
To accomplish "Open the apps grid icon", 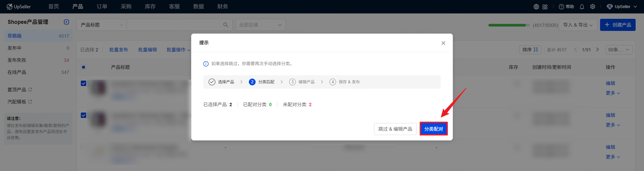I will tap(545, 7).
